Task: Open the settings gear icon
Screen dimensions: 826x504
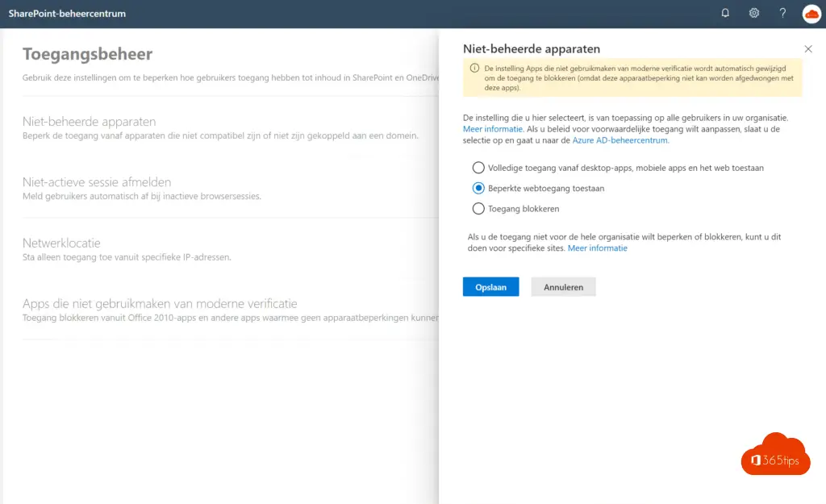Action: pyautogui.click(x=754, y=13)
